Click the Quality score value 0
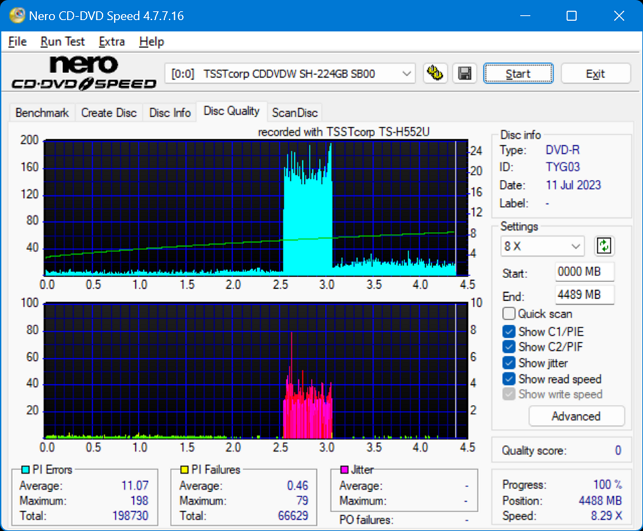 tap(618, 451)
